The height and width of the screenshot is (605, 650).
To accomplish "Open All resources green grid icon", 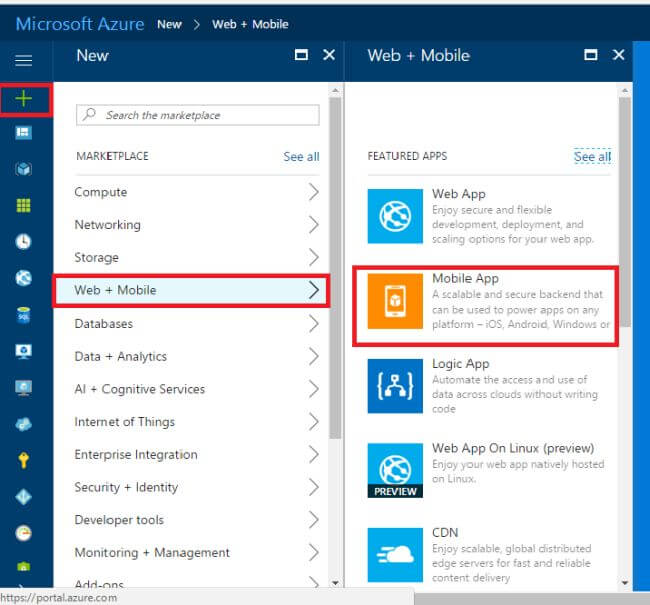I will [24, 205].
